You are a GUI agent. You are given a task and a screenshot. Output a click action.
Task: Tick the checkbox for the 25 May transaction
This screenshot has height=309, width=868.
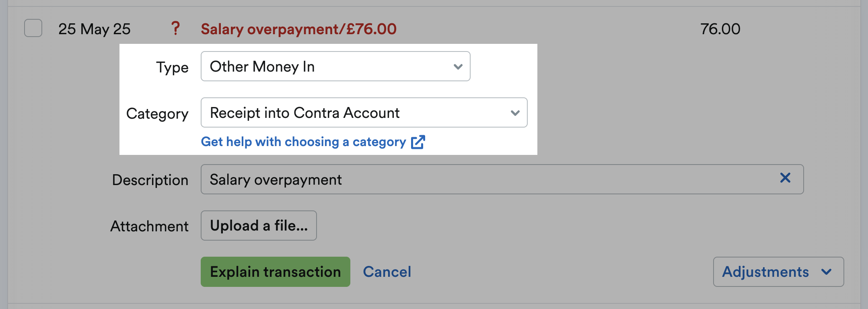tap(33, 28)
